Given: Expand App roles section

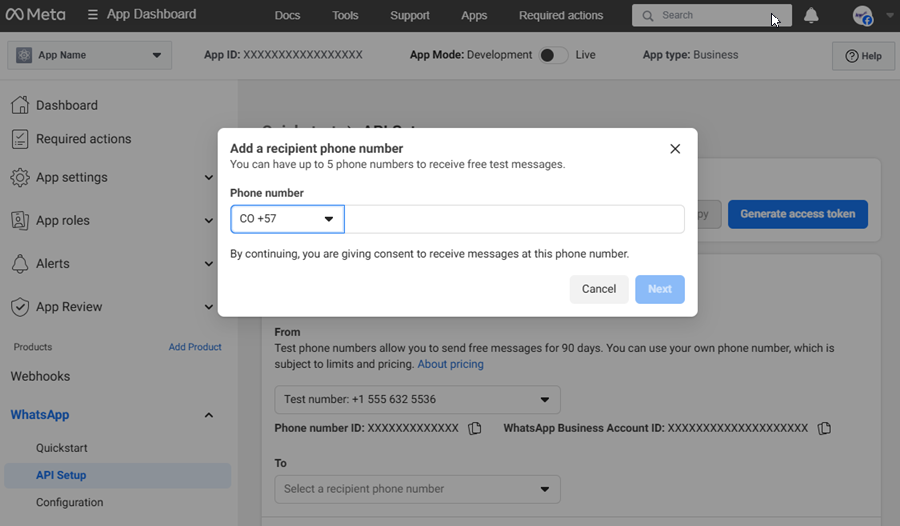Looking at the screenshot, I should tap(209, 221).
